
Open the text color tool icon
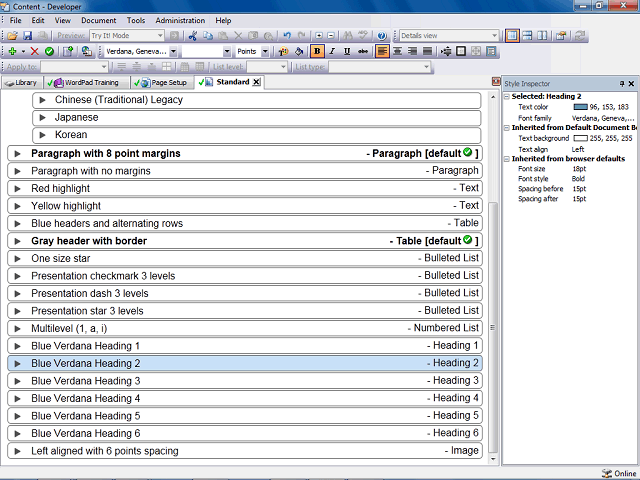[x=283, y=51]
